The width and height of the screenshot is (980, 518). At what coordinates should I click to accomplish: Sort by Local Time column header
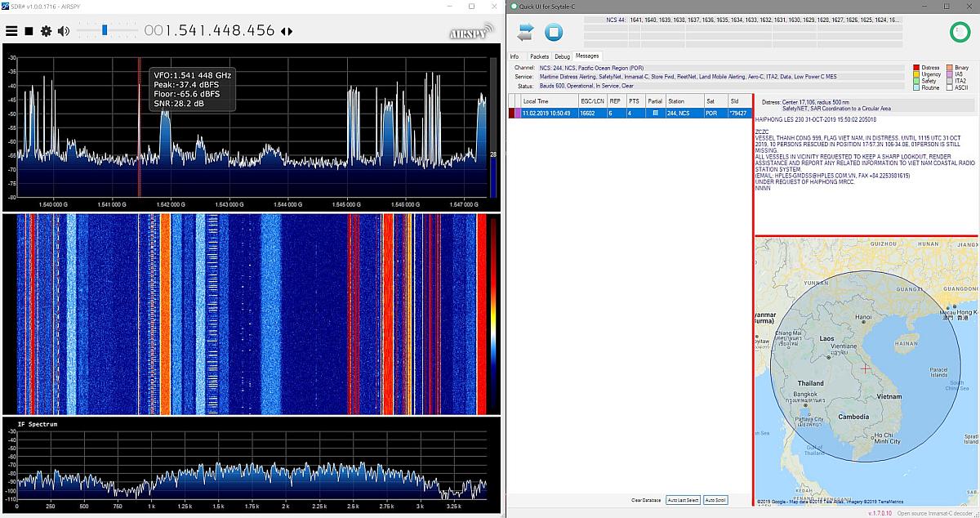coord(548,101)
